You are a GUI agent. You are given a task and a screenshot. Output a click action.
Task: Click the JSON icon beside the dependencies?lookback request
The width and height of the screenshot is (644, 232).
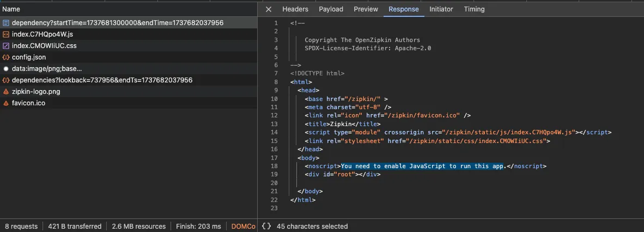point(6,80)
